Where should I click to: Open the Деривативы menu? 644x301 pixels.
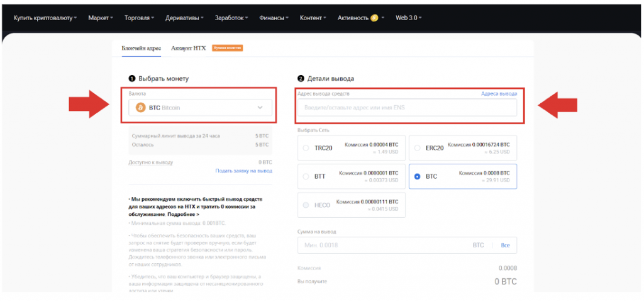pyautogui.click(x=184, y=18)
